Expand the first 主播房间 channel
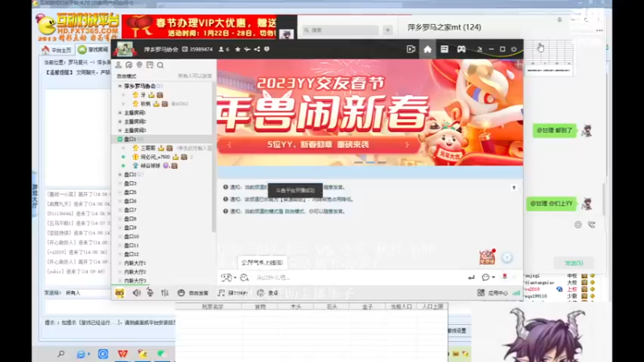Viewport: 644px width, 362px height. [x=120, y=113]
